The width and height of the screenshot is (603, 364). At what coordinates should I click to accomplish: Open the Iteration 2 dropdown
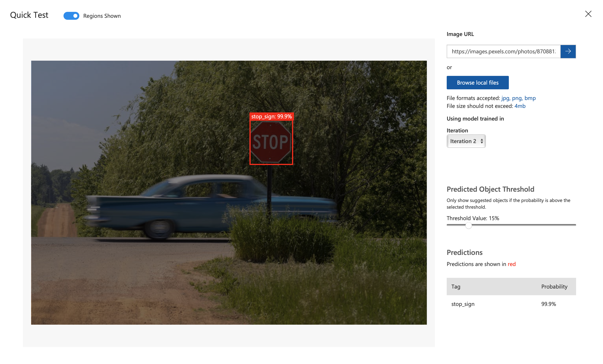tap(466, 141)
